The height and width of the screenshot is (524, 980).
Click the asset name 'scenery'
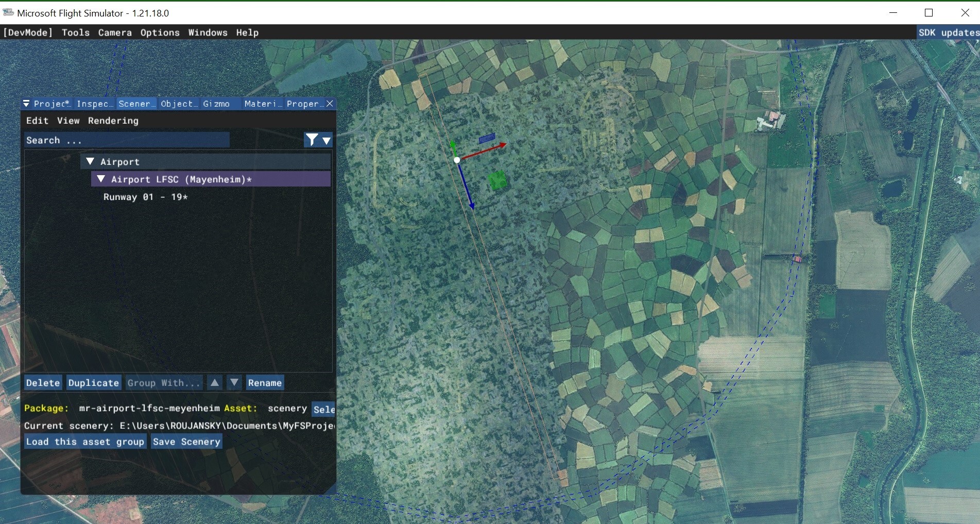click(x=287, y=408)
